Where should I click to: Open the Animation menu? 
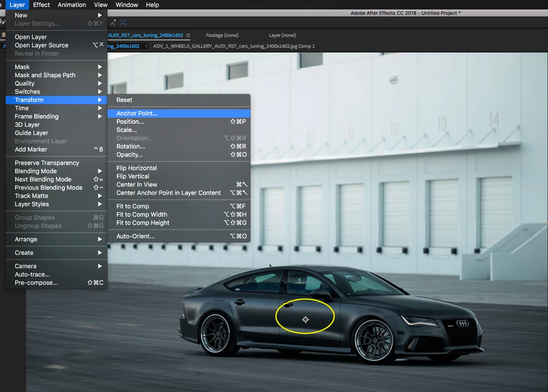(72, 5)
